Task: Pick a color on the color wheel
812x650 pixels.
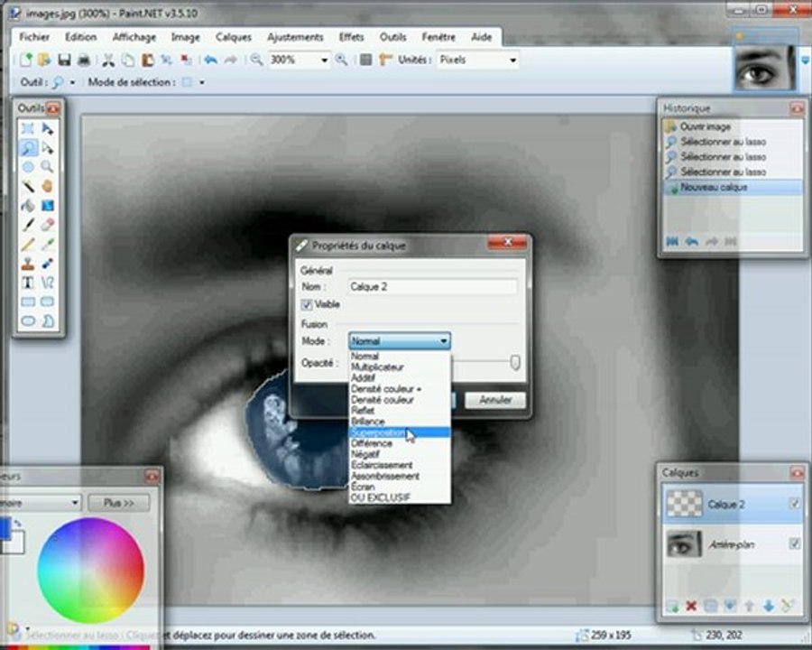Action: (90, 570)
